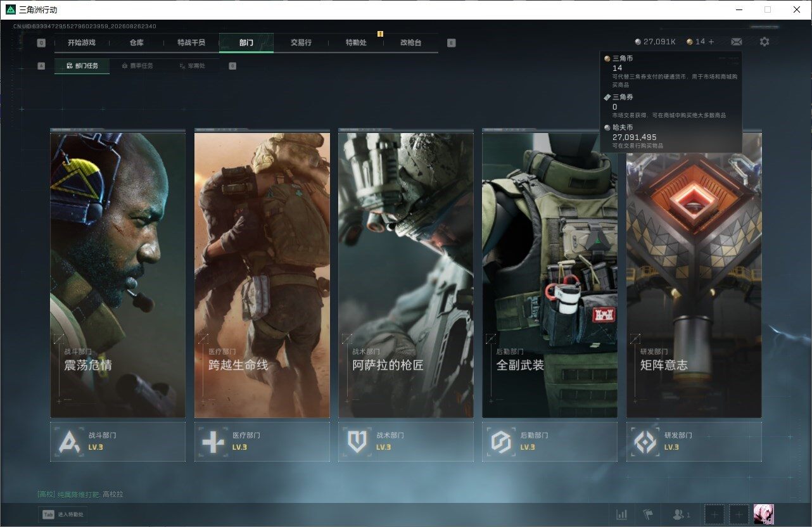Switch to the 开始游戏 tab
Image resolution: width=812 pixels, height=527 pixels.
pyautogui.click(x=82, y=42)
